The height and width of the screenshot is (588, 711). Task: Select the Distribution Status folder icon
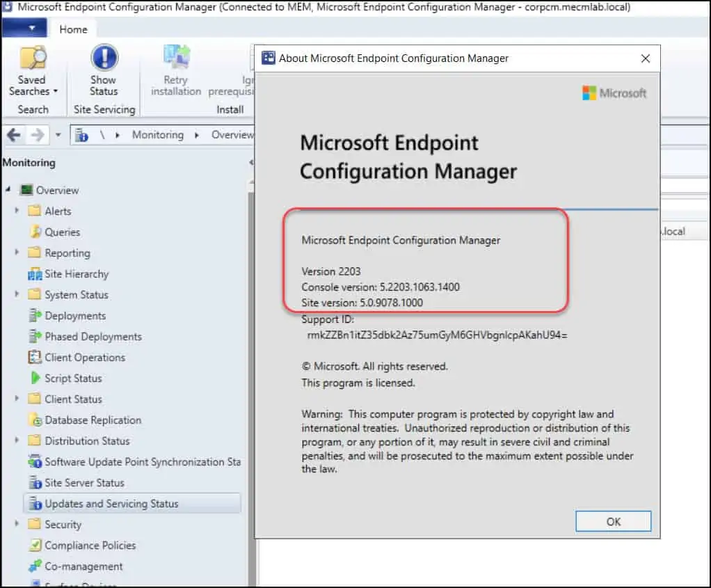[x=34, y=440]
